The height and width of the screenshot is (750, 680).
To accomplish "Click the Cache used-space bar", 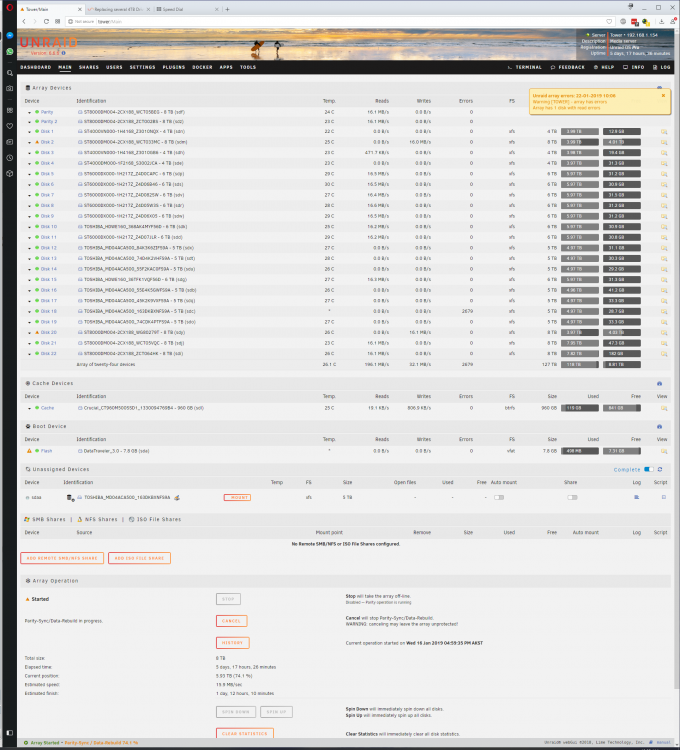I will point(580,408).
